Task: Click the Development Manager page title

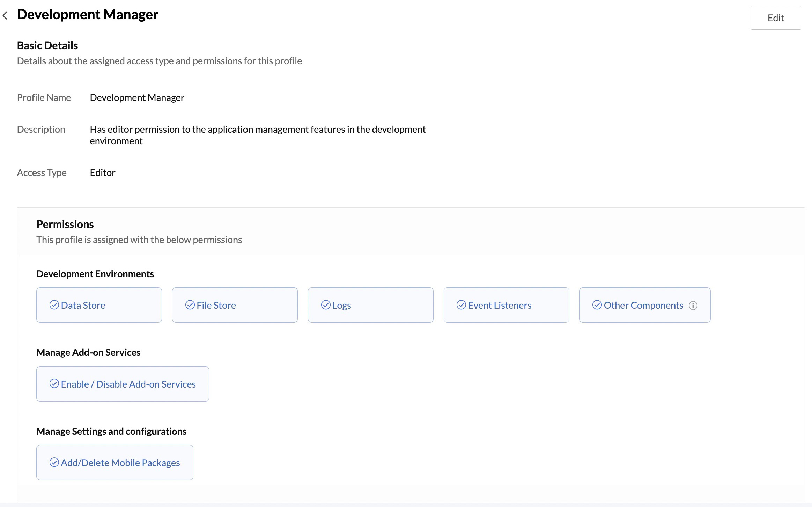Action: (87, 14)
